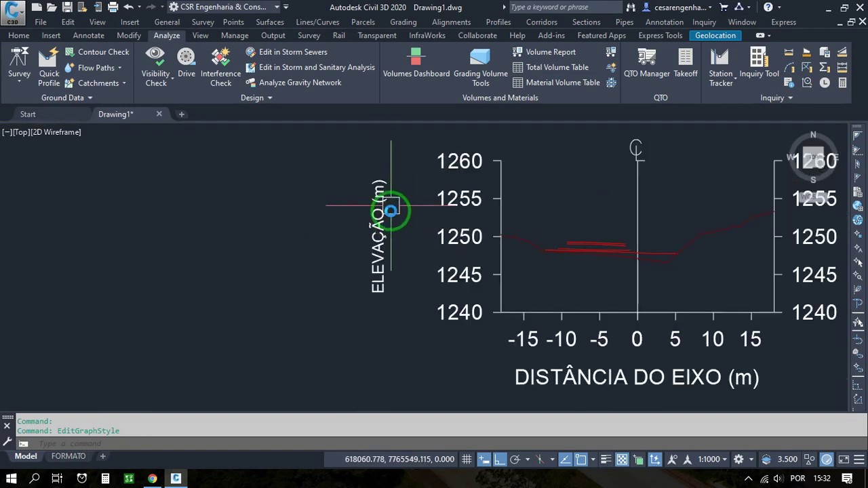Click Analyze Gravity Network

(x=293, y=83)
